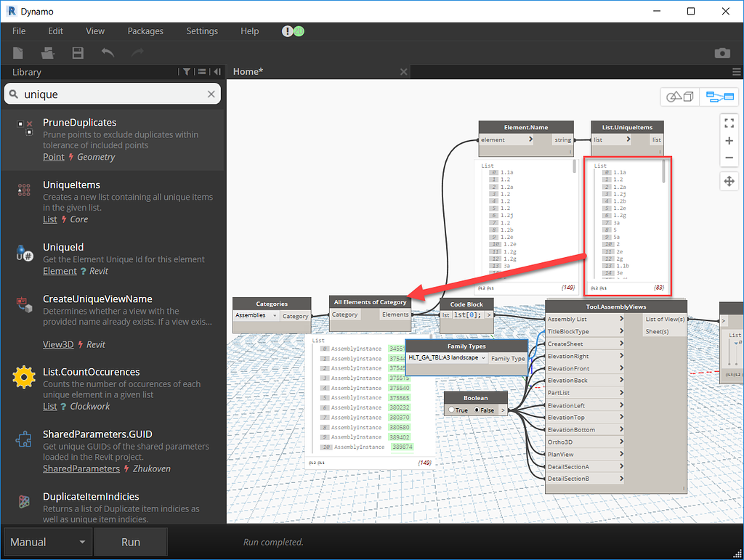Viewport: 744px width, 560px height.
Task: Open the Packages menu
Action: [145, 31]
